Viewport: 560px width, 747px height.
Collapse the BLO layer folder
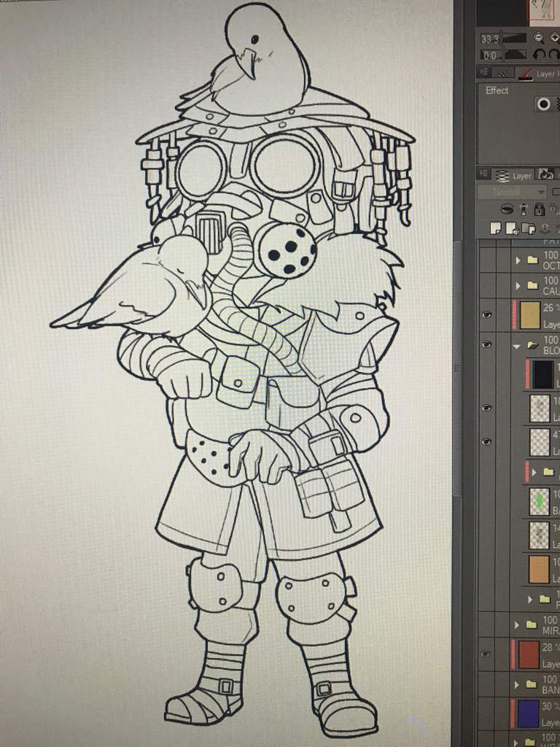click(517, 347)
